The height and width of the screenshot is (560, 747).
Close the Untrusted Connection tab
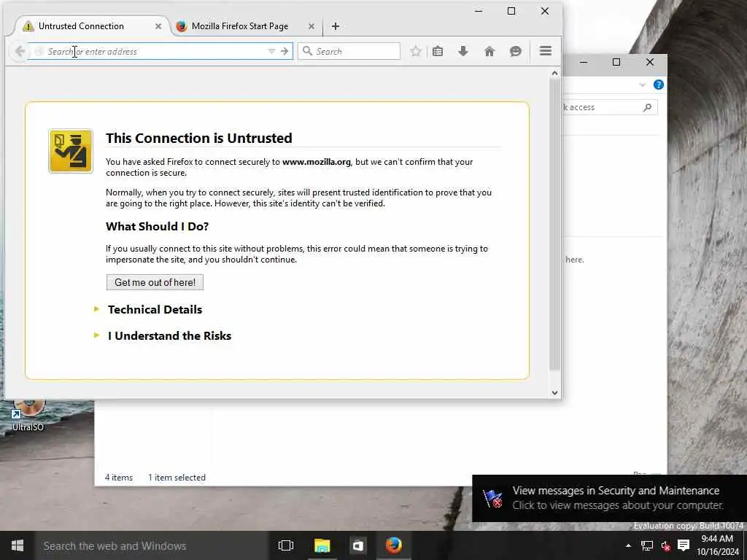pos(158,26)
